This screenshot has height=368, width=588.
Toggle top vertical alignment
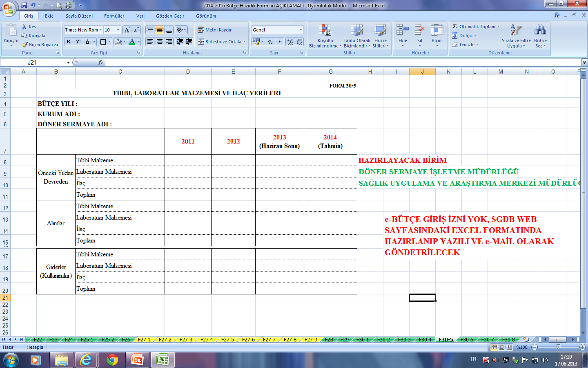click(x=150, y=30)
